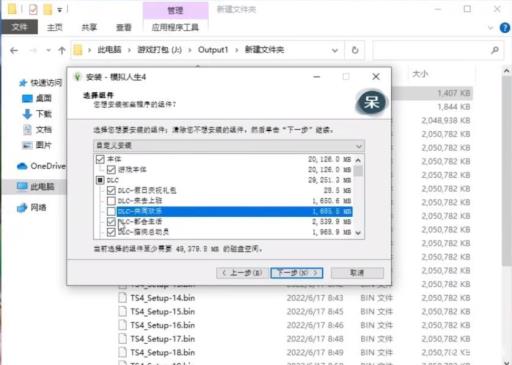Select the file TS4_Setup-16.bin by name
Image resolution: width=512 pixels, height=365 pixels.
(162, 325)
